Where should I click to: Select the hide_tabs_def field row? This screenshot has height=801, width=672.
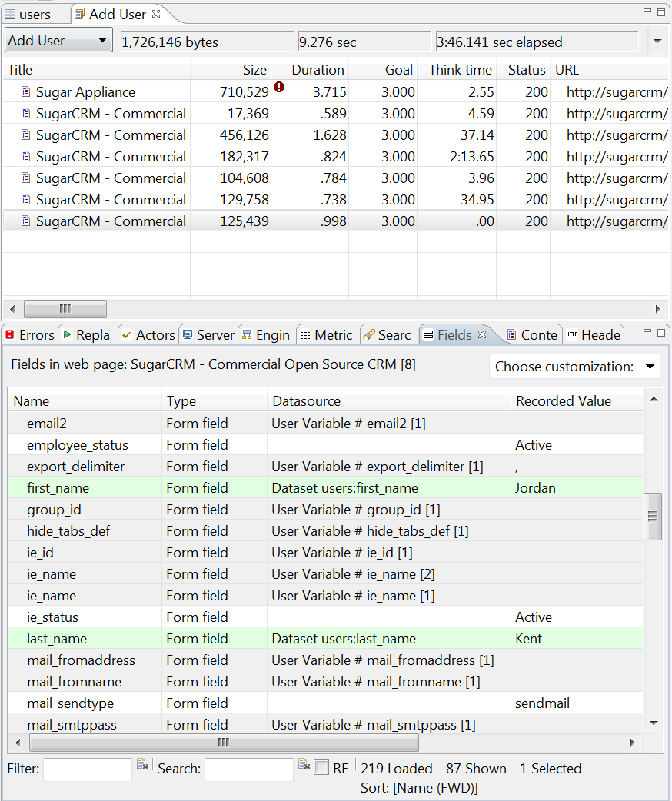click(325, 530)
